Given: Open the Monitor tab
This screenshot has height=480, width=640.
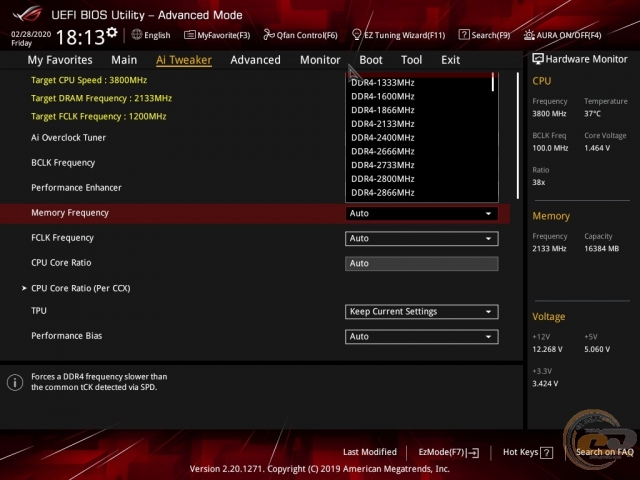Looking at the screenshot, I should pyautogui.click(x=320, y=60).
